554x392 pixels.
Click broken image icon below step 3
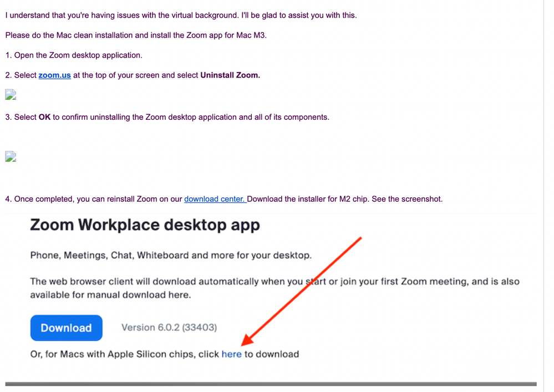coord(11,157)
